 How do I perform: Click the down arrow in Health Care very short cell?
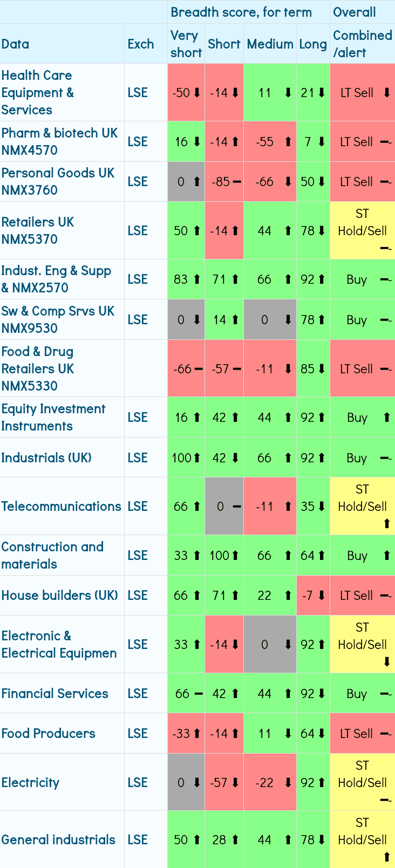[197, 93]
